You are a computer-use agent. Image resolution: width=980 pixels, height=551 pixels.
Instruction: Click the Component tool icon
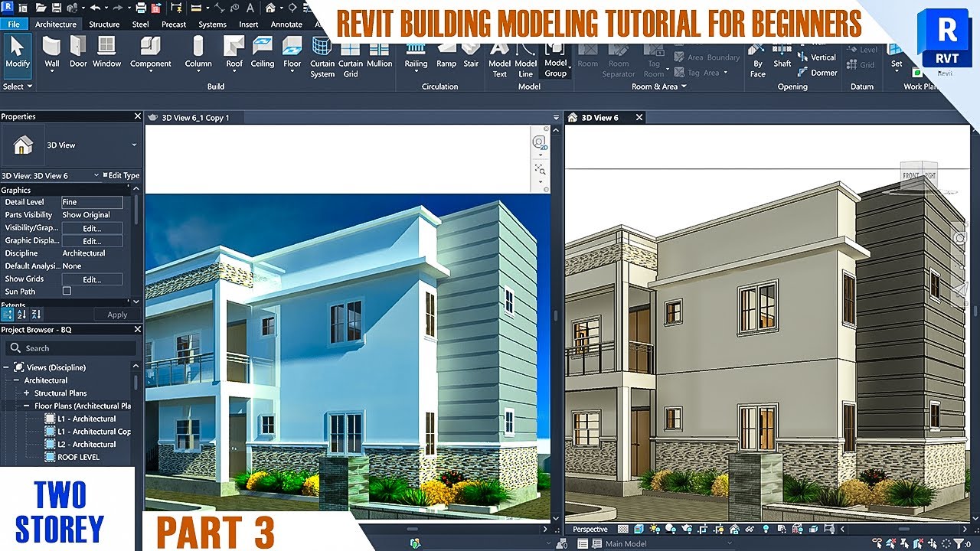point(151,46)
